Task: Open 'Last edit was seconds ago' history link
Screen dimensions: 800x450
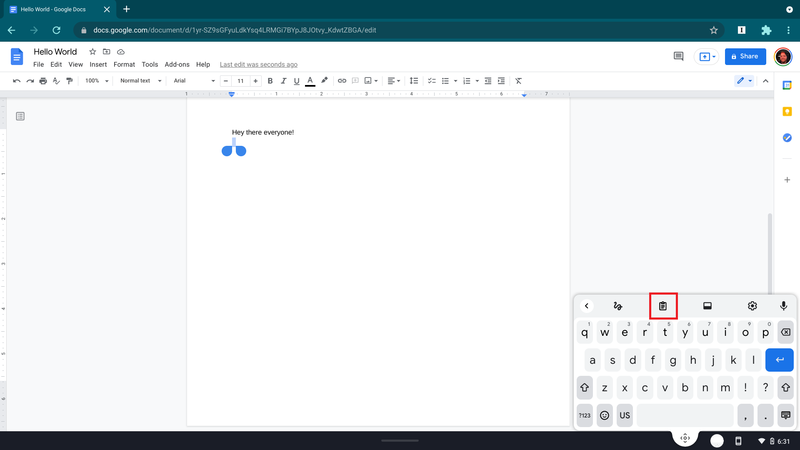Action: 259,64
